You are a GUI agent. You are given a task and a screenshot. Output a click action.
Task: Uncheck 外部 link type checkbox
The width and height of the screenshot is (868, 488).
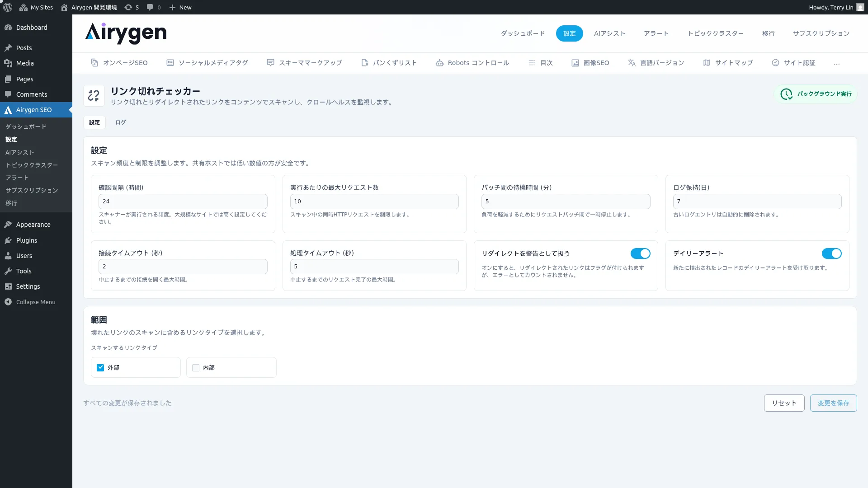[x=100, y=368]
